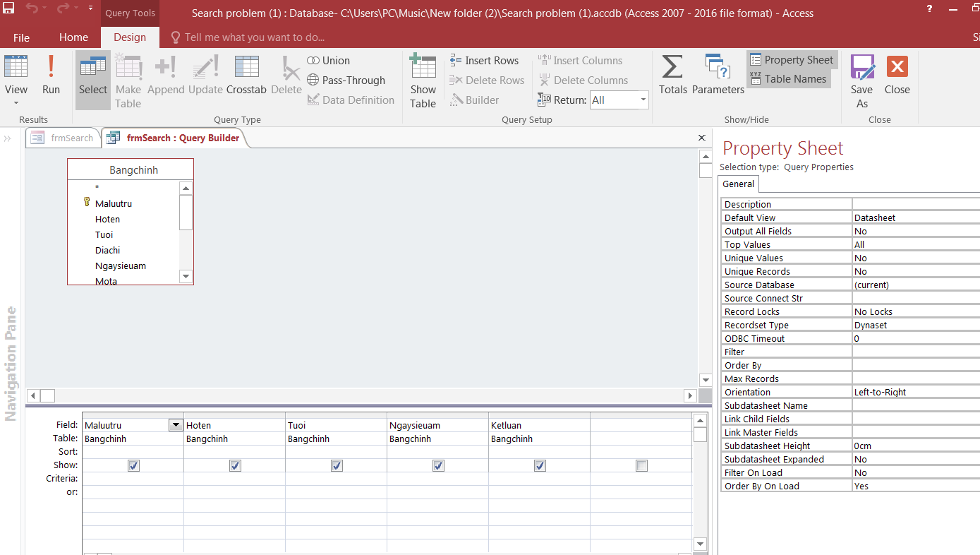This screenshot has height=555, width=980.
Task: Click the Order By property value field
Action: pos(916,365)
